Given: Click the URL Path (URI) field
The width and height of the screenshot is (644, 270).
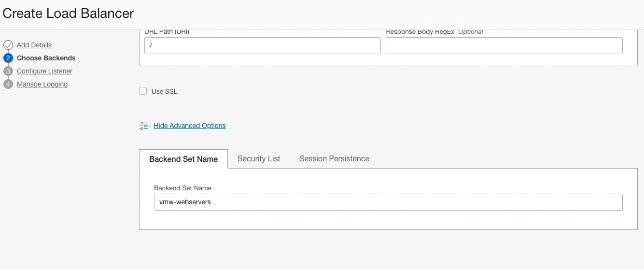Looking at the screenshot, I should [x=262, y=45].
